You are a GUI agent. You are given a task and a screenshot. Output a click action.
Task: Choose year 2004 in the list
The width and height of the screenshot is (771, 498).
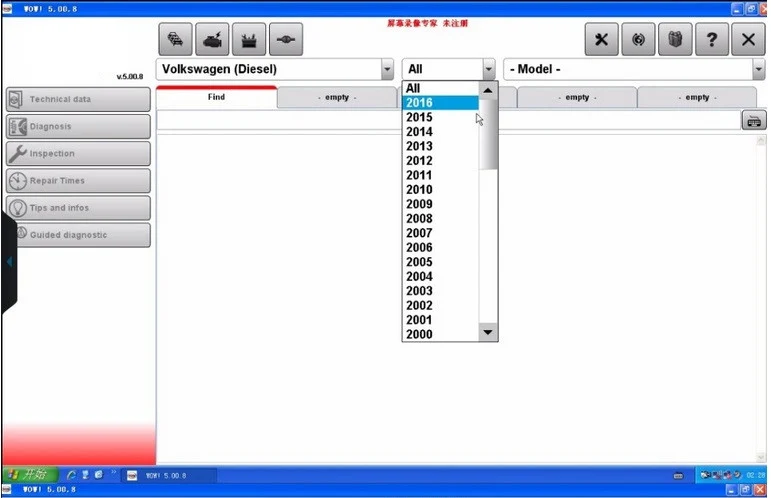tap(440, 276)
